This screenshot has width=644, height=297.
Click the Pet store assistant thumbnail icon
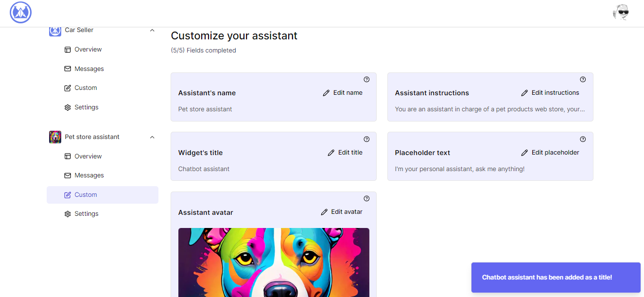pyautogui.click(x=55, y=137)
